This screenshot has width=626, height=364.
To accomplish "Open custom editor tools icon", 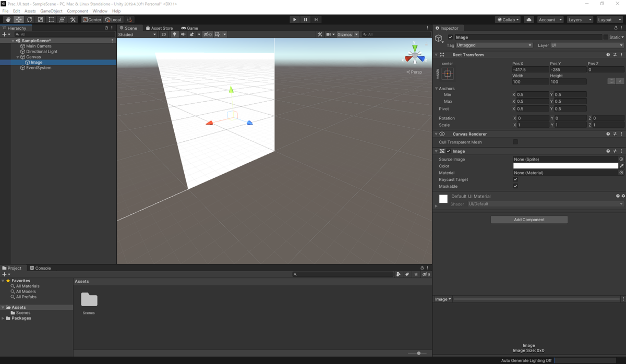I will [x=73, y=19].
